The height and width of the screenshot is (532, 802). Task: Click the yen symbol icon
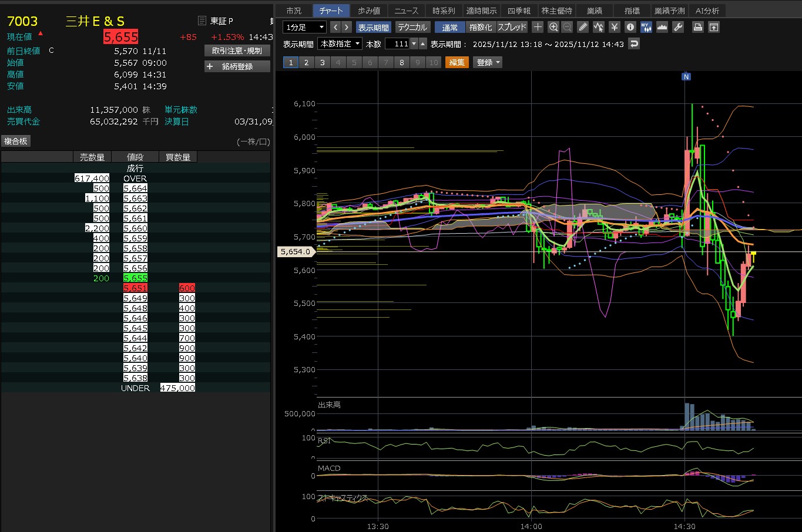[x=615, y=27]
